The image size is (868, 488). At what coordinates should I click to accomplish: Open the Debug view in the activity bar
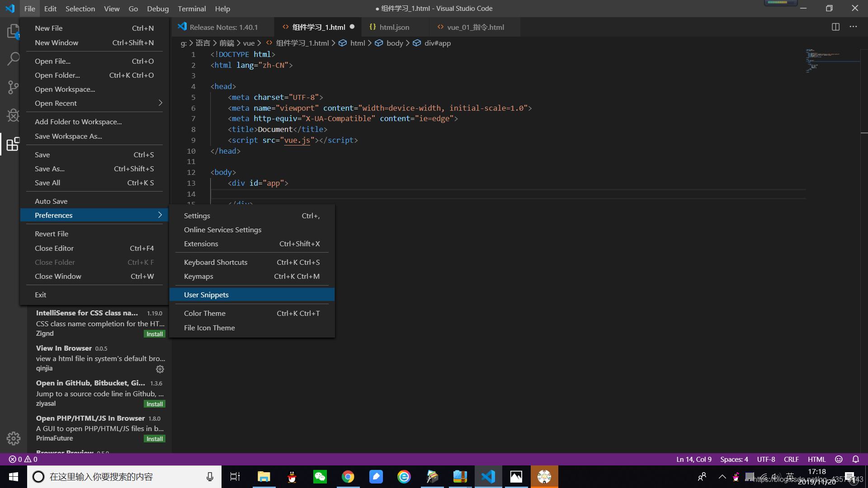coord(13,116)
